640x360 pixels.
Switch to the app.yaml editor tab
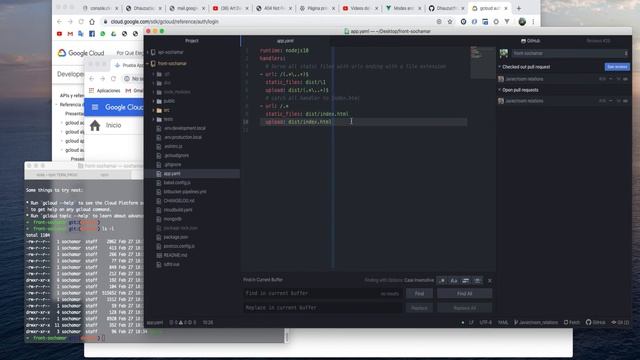coord(285,41)
